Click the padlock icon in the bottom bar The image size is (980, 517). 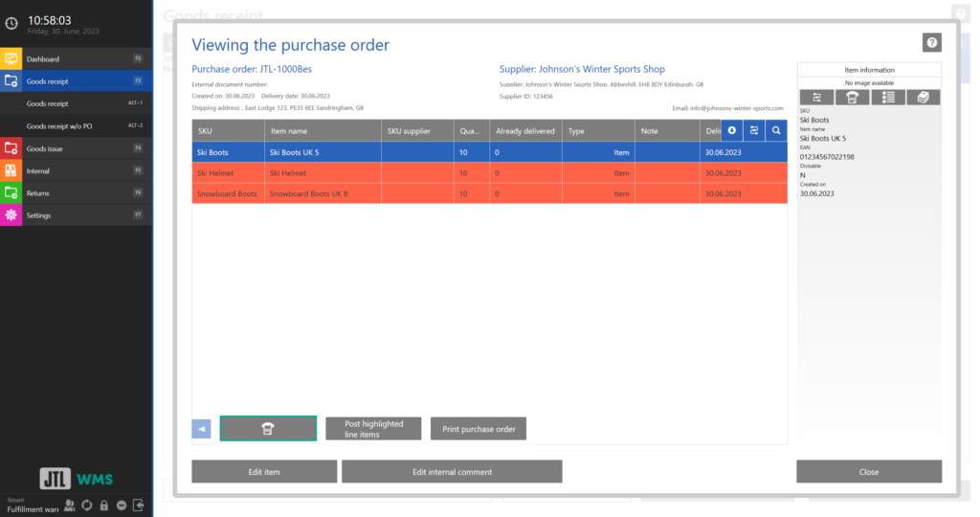103,505
